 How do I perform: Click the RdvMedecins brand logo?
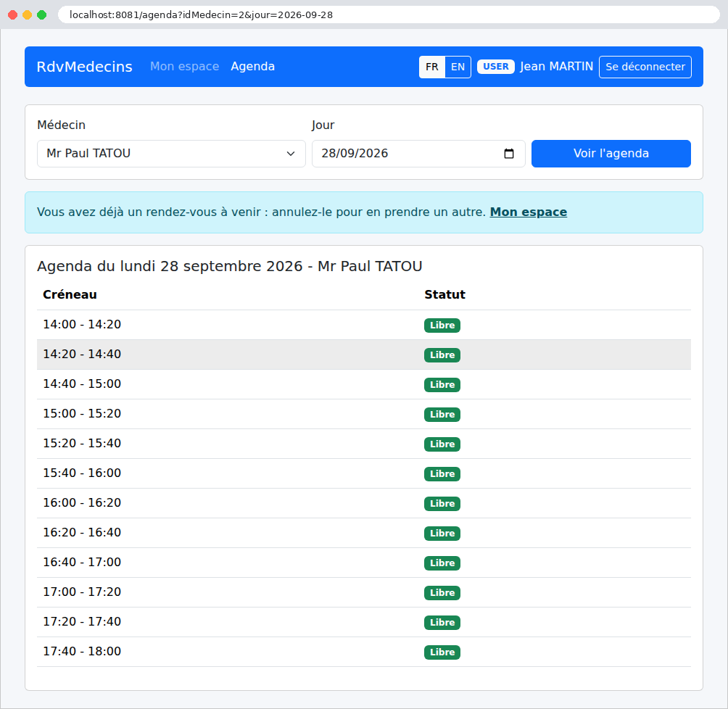[85, 67]
